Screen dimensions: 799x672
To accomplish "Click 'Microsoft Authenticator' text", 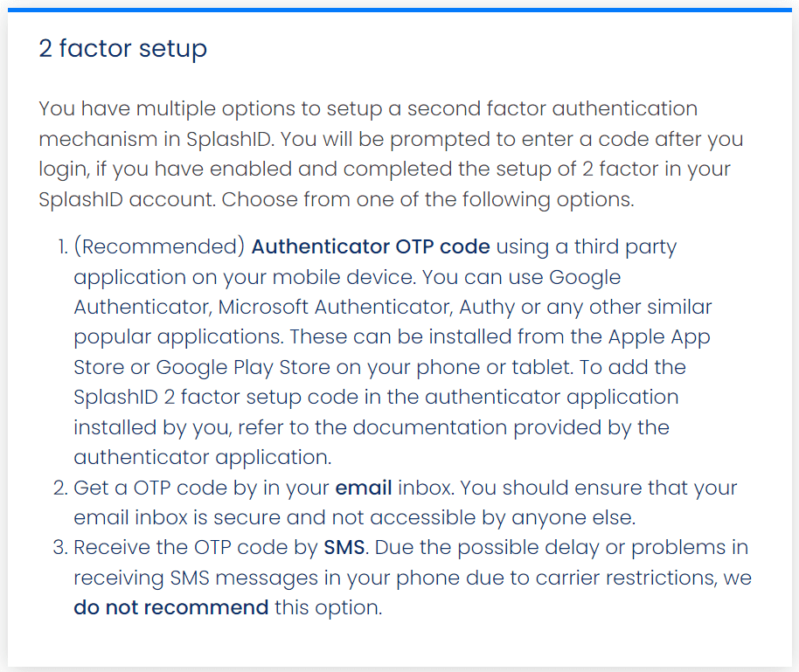I will click(x=334, y=308).
